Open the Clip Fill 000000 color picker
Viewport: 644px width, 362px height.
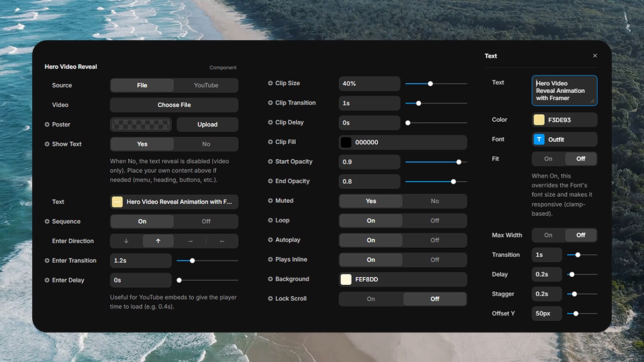coord(402,143)
